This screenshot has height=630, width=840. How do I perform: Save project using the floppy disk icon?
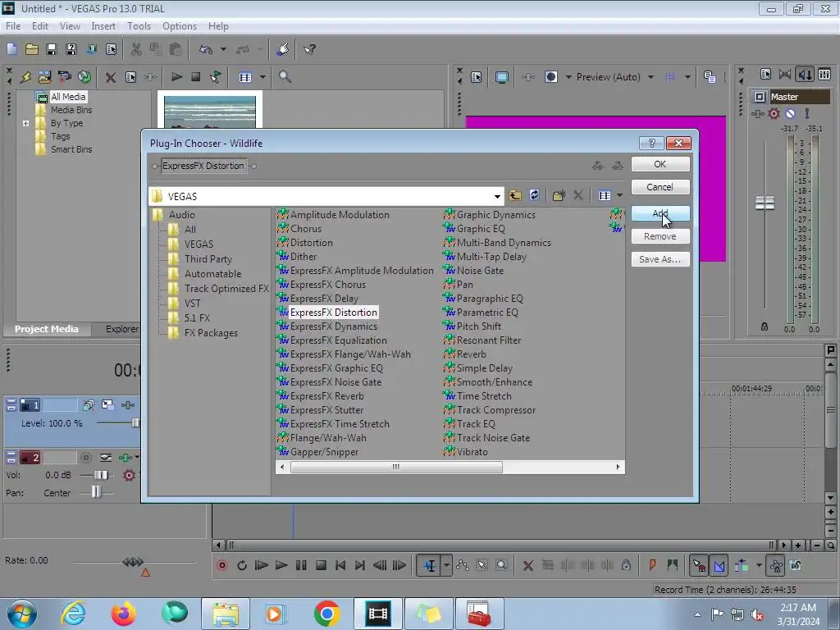point(52,49)
